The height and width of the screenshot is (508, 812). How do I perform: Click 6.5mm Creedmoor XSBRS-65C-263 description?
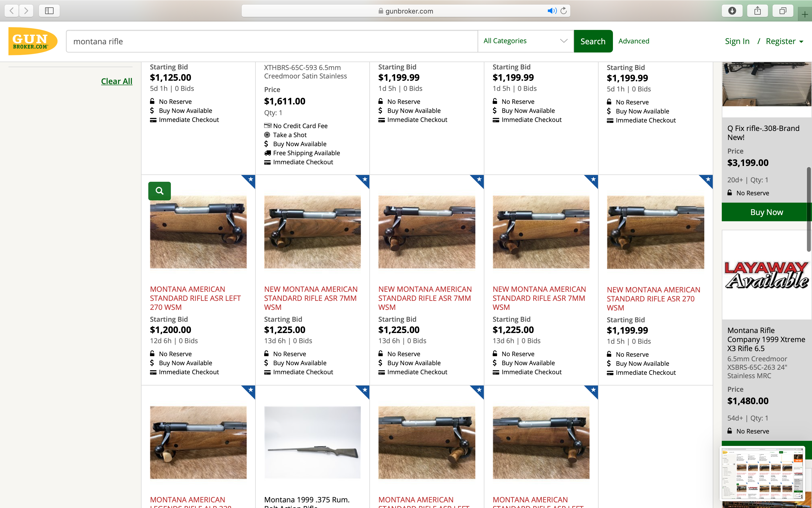click(757, 367)
